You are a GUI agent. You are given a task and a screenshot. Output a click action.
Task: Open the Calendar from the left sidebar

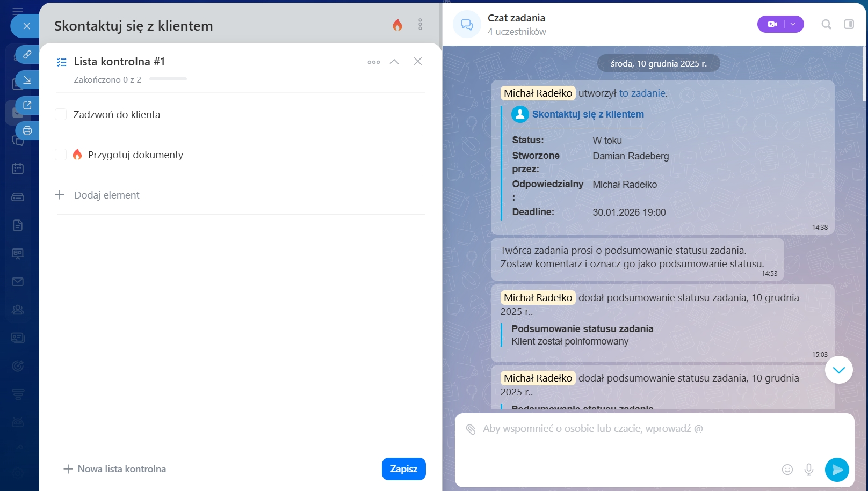point(18,168)
